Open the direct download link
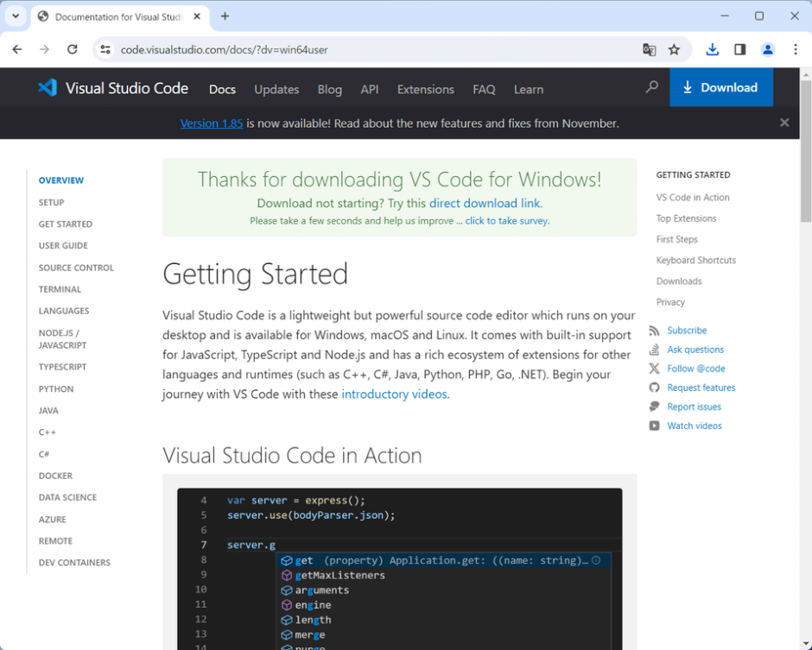Viewport: 812px width, 650px height. click(x=485, y=203)
